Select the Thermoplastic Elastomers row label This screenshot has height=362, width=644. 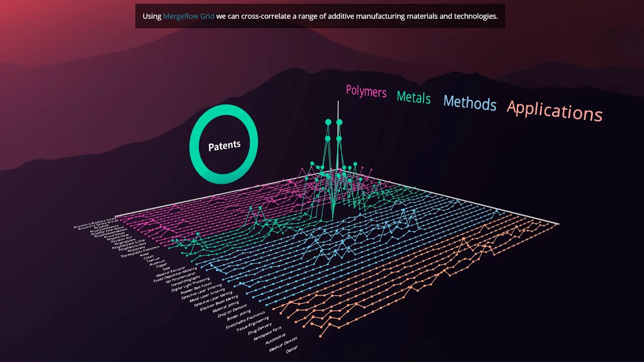tap(138, 252)
